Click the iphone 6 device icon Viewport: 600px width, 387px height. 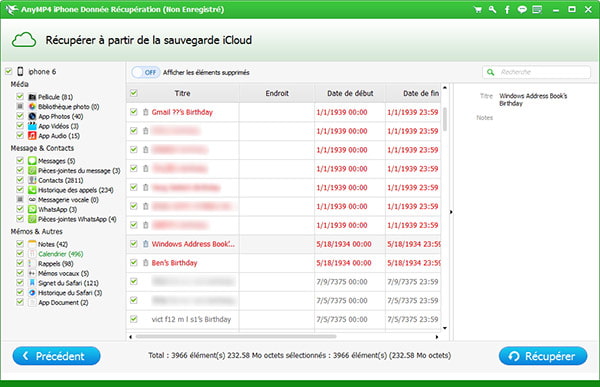20,71
